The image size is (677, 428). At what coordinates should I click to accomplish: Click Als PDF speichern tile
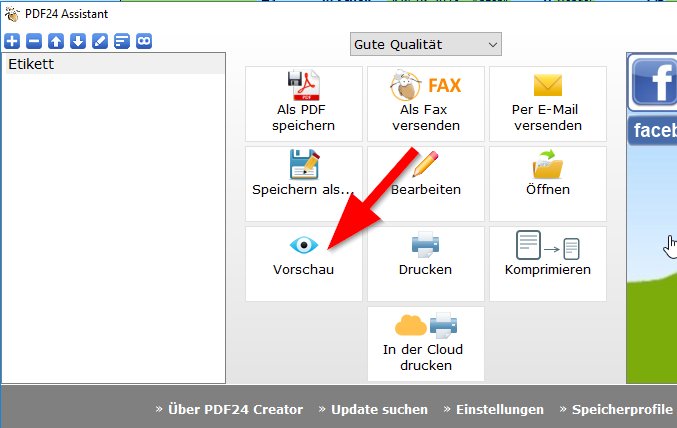(304, 104)
